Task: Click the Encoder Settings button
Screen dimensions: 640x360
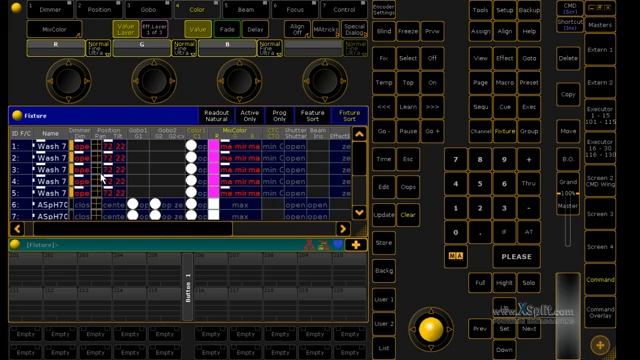Action: tap(384, 9)
